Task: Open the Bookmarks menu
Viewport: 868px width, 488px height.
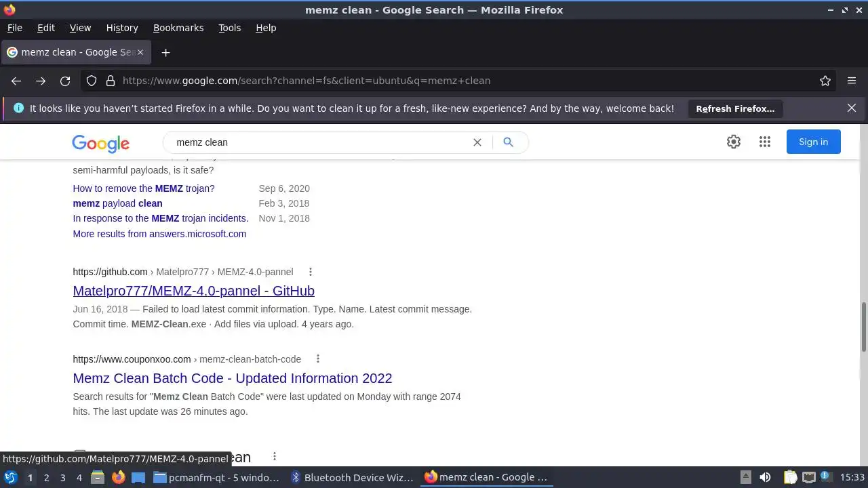Action: tap(178, 28)
